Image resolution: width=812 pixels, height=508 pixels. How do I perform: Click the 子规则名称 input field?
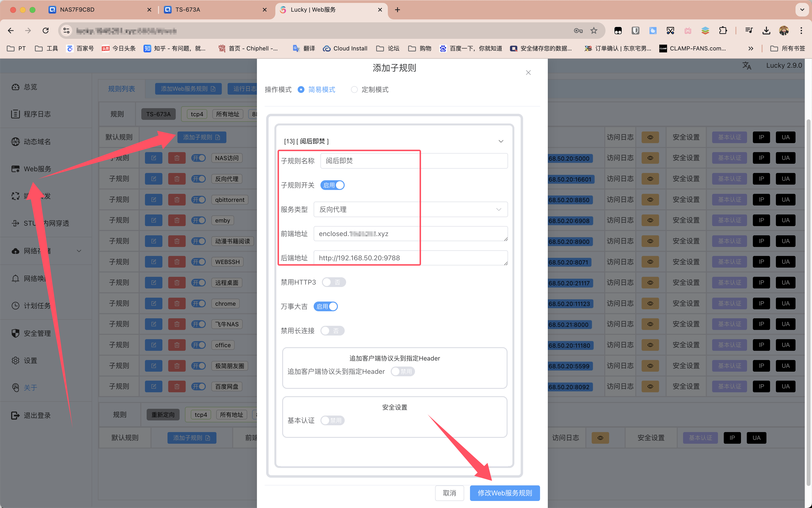414,161
